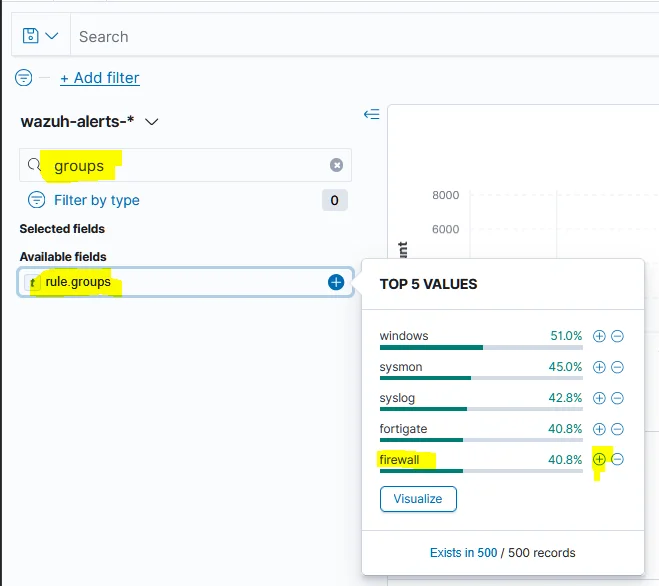Image resolution: width=659 pixels, height=586 pixels.
Task: Select the rule.groups available field
Action: click(185, 282)
